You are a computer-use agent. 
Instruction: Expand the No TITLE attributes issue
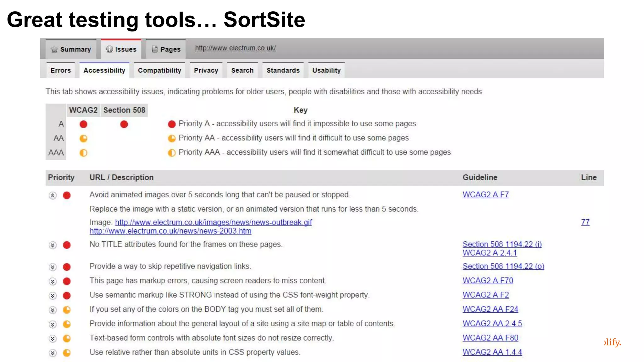pyautogui.click(x=53, y=245)
